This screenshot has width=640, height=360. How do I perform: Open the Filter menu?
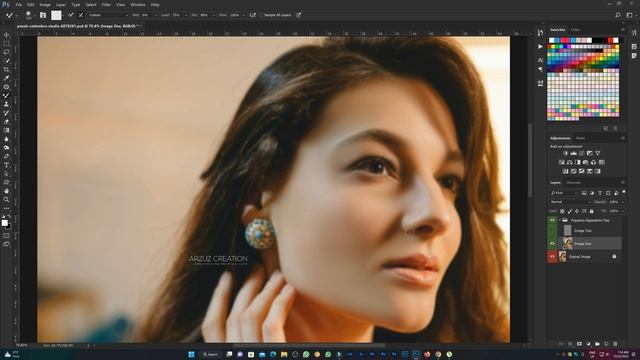coord(106,4)
